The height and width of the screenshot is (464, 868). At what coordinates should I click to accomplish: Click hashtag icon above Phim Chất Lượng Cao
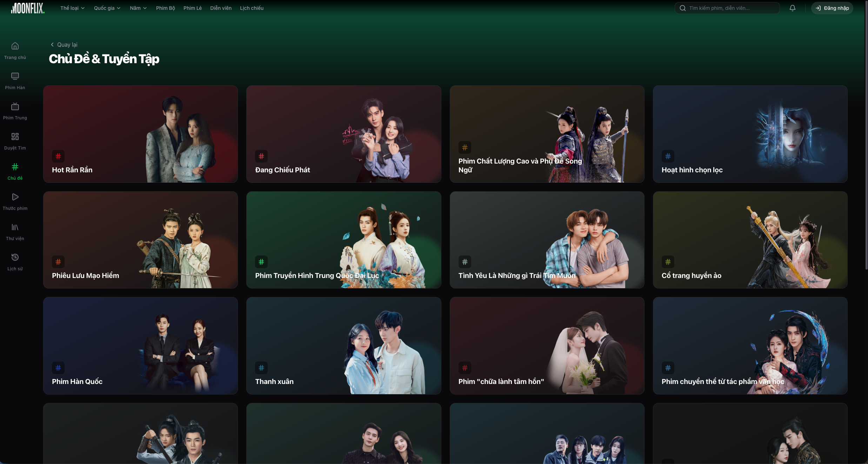click(465, 147)
